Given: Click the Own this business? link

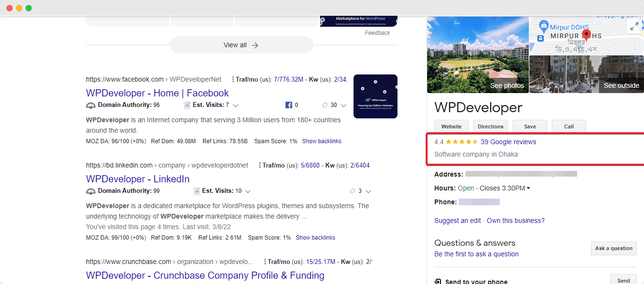Looking at the screenshot, I should pos(515,221).
